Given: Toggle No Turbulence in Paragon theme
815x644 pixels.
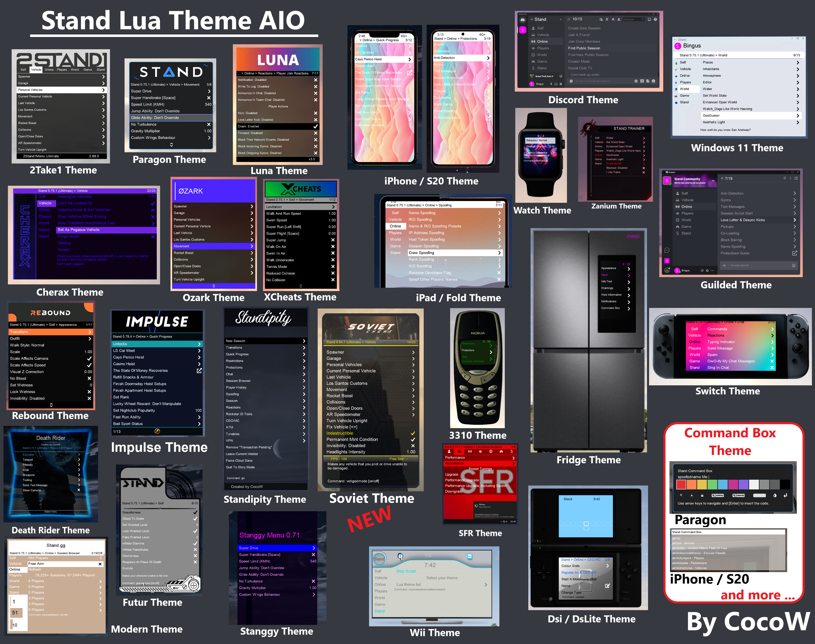Looking at the screenshot, I should pyautogui.click(x=209, y=124).
